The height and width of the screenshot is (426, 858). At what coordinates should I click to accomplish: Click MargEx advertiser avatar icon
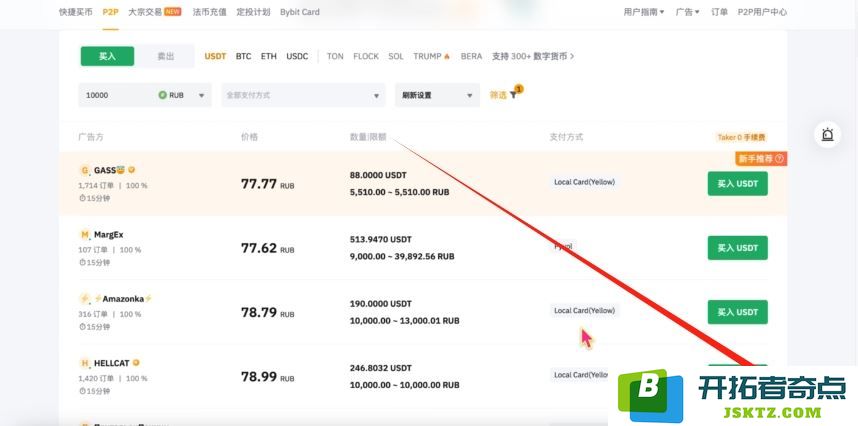(84, 235)
